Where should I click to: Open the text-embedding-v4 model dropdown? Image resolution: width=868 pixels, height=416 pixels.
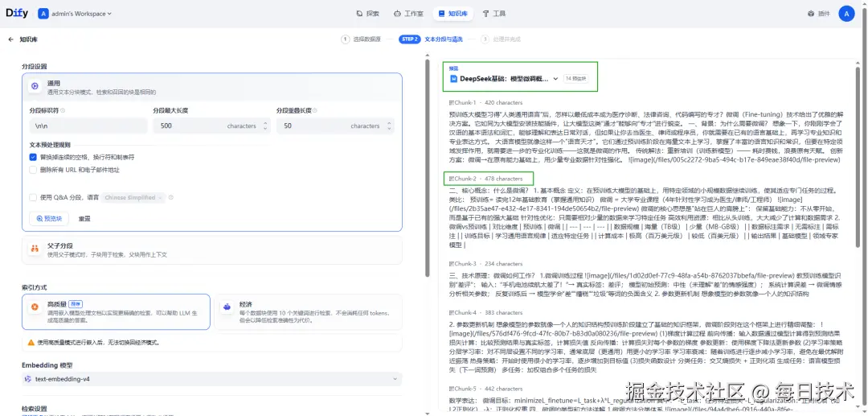[x=211, y=379]
